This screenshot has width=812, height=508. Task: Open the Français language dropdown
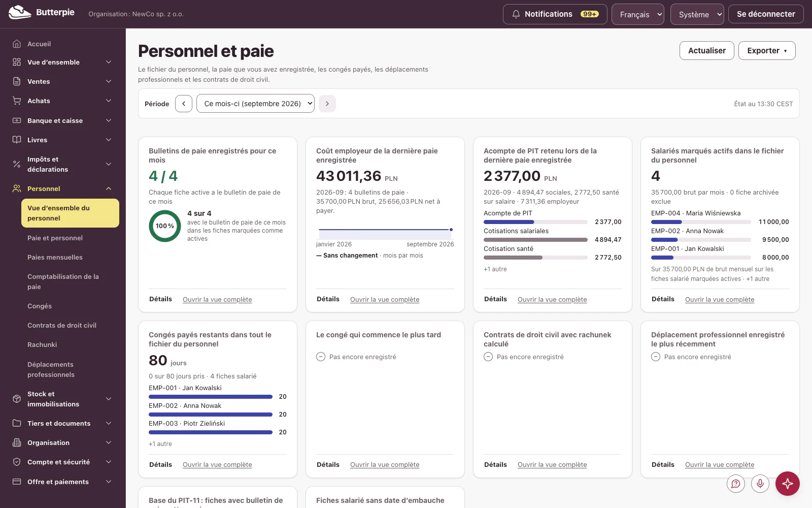638,14
